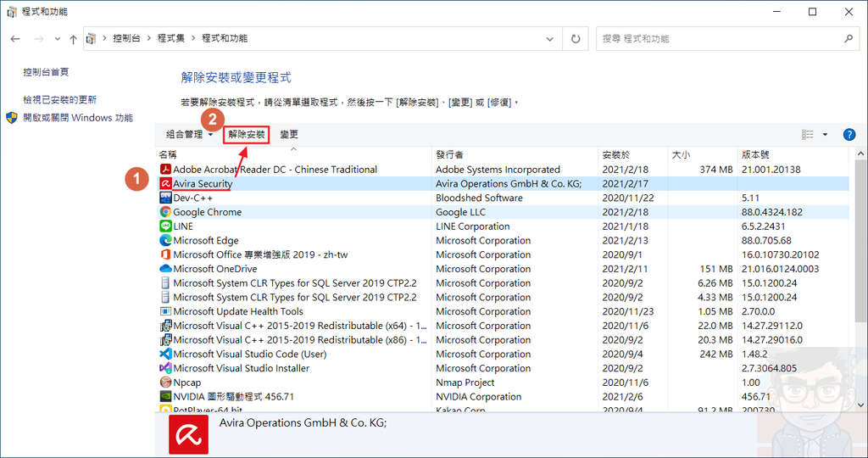This screenshot has width=868, height=458.
Task: Click the LINE app icon
Action: point(165,226)
